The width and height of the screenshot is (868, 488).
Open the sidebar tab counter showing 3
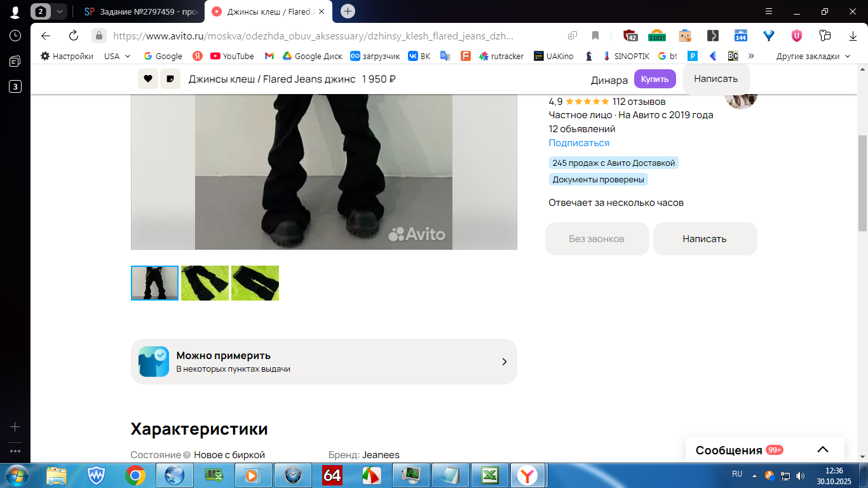15,87
